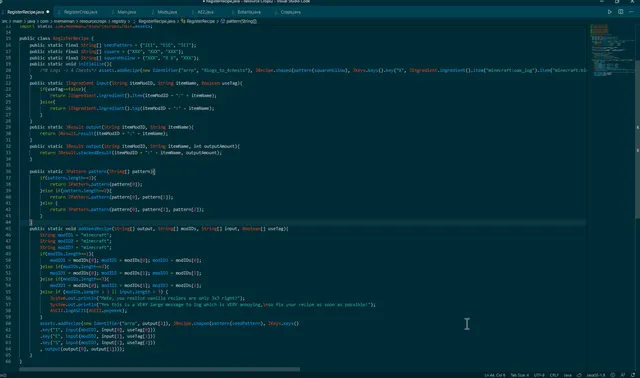Click the cloud sync icon in status bar
The height and width of the screenshot is (378, 640).
tap(579, 375)
